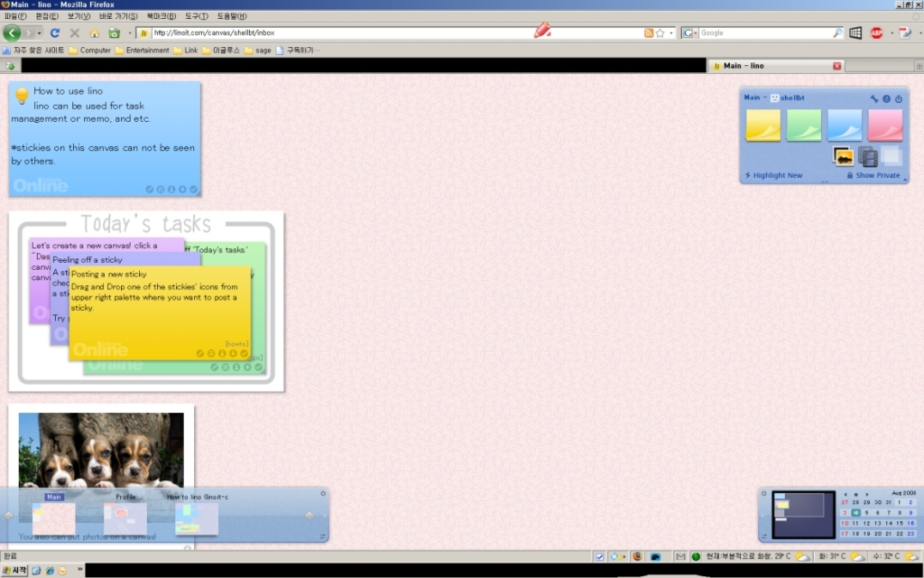The width and height of the screenshot is (924, 578).
Task: Bookmark this page with the star icon
Action: [x=660, y=33]
